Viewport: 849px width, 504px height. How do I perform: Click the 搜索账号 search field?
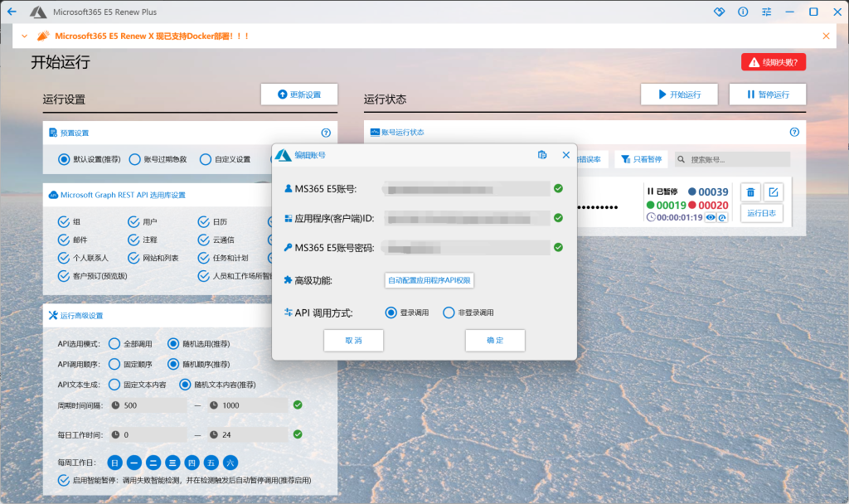[x=732, y=160]
